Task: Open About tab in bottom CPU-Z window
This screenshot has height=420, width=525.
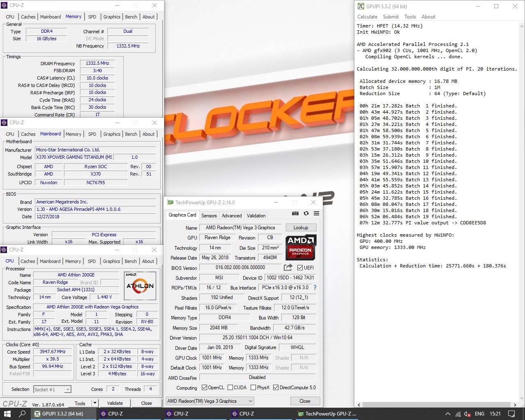Action: [148, 261]
